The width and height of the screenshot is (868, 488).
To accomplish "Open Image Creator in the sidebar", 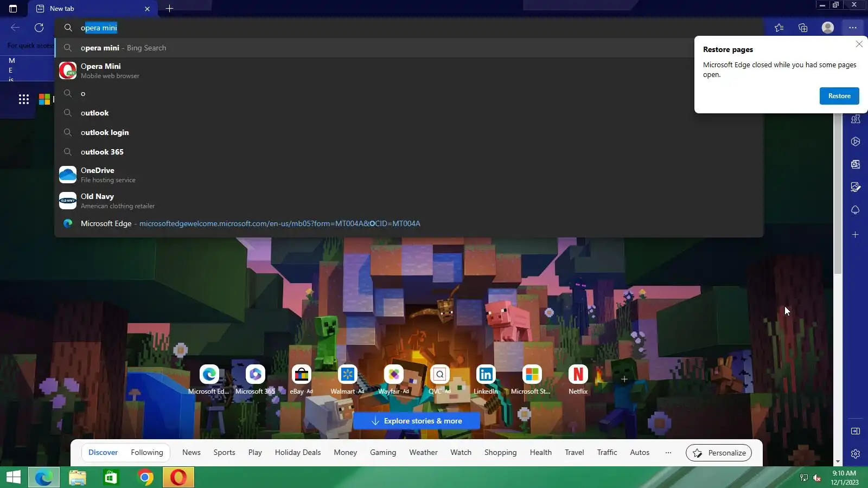I will point(856,187).
